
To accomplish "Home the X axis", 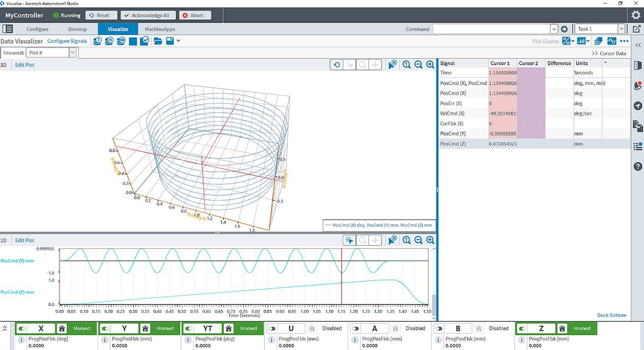I will pos(62,328).
